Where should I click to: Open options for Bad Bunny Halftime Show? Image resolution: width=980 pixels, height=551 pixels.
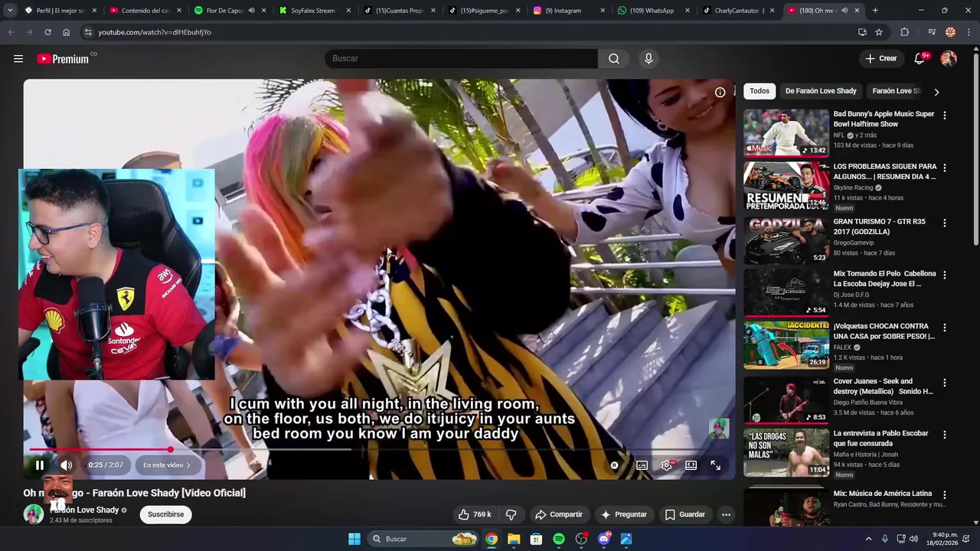pyautogui.click(x=944, y=116)
